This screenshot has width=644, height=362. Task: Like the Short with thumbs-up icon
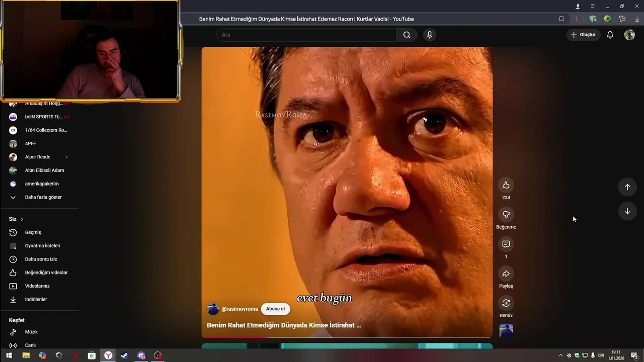pos(506,185)
